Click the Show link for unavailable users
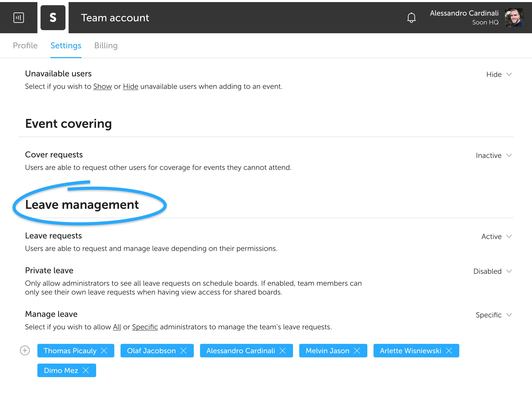This screenshot has width=532, height=401. pyautogui.click(x=103, y=87)
